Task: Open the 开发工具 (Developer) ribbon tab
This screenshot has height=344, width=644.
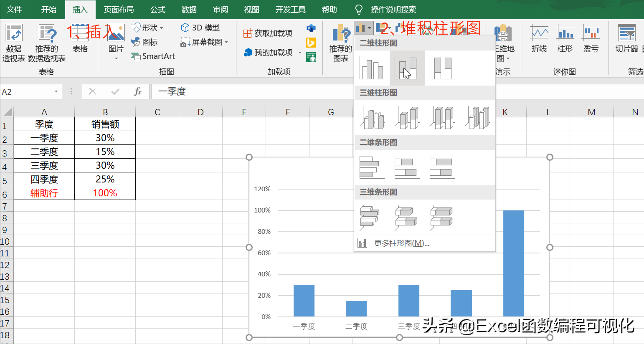Action: (x=290, y=9)
